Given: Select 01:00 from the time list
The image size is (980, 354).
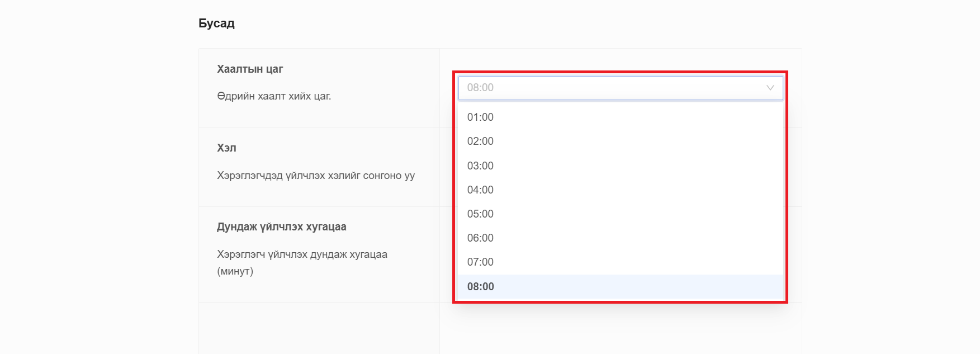Looking at the screenshot, I should pos(481,117).
